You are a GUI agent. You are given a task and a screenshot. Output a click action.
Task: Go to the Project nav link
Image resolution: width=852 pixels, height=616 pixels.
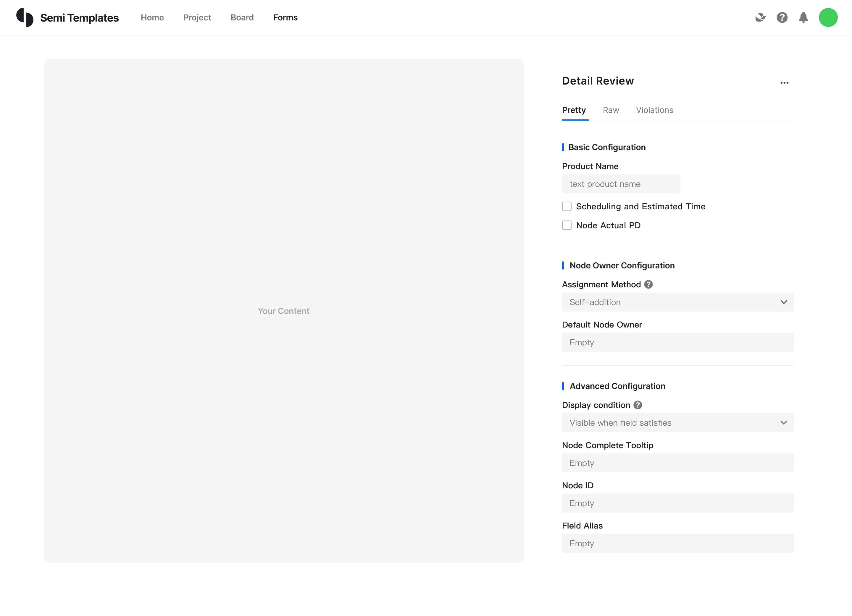(197, 18)
